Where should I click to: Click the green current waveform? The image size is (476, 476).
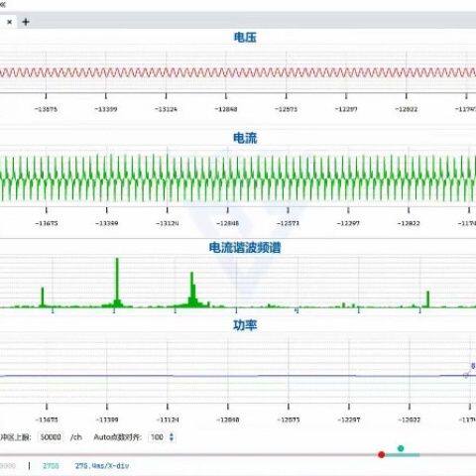238,178
